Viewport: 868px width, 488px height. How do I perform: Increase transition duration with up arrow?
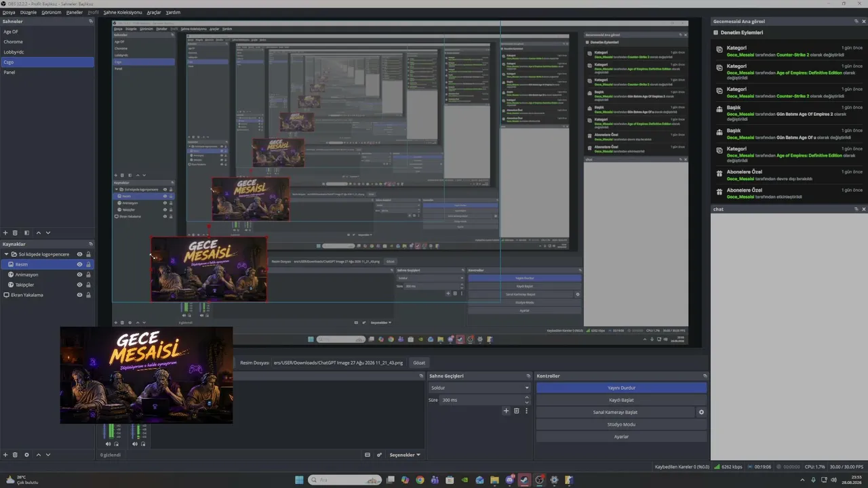[x=527, y=399]
